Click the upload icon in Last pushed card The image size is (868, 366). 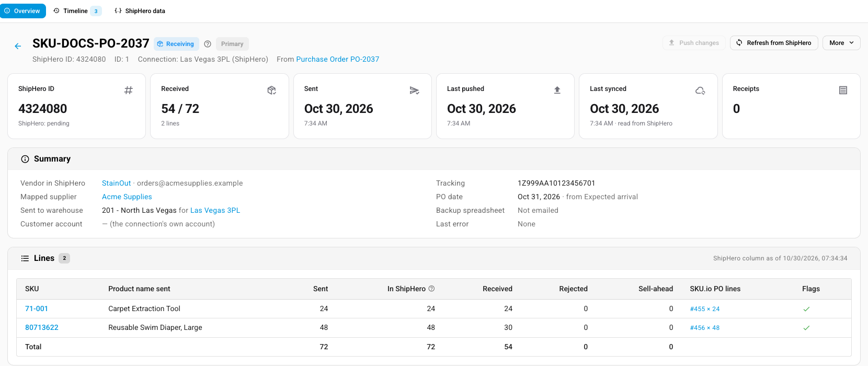tap(557, 90)
